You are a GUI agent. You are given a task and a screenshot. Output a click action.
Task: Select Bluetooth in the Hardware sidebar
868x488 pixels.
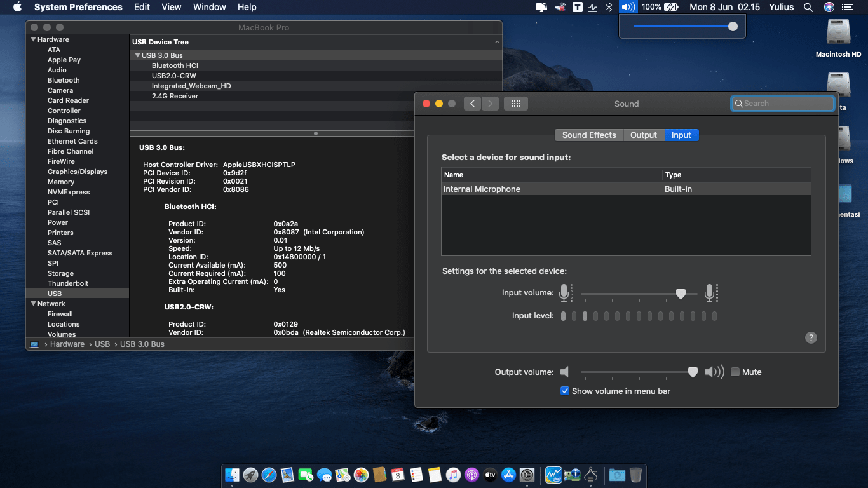[64, 80]
